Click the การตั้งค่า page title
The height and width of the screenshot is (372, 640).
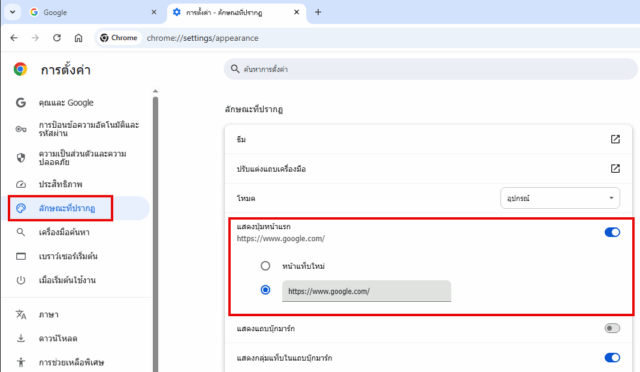[x=65, y=70]
